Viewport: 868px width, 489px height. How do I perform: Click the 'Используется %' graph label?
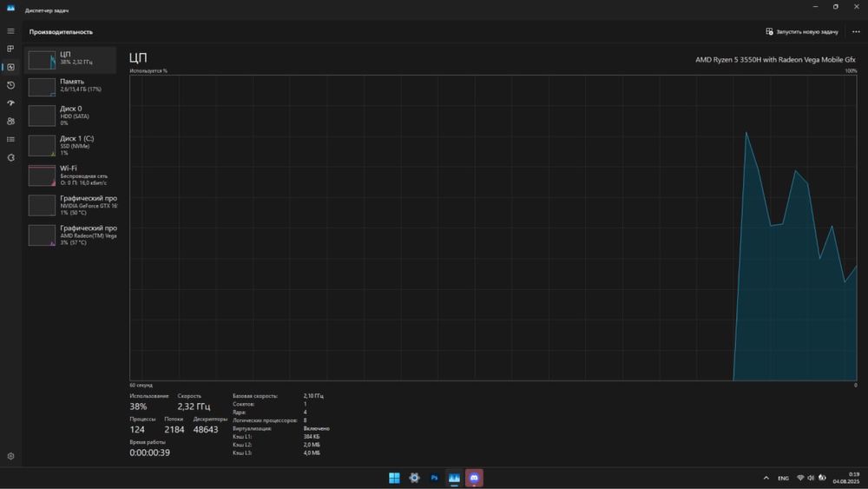(148, 71)
